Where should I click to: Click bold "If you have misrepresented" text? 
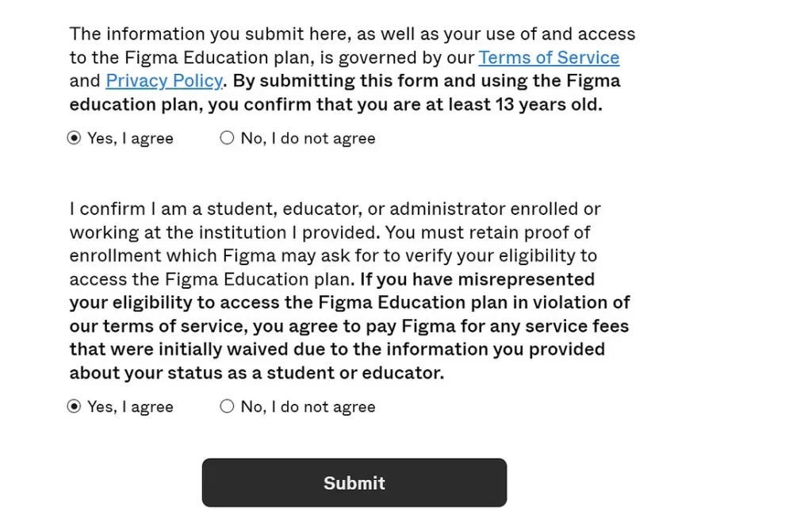tap(477, 279)
